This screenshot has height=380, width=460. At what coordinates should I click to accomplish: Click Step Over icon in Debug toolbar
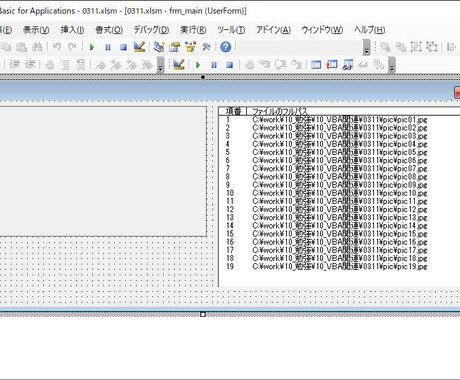pos(280,64)
